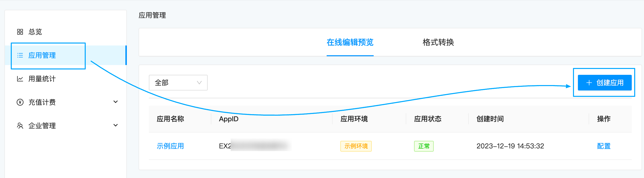Click the 正常 status badge

click(424, 146)
